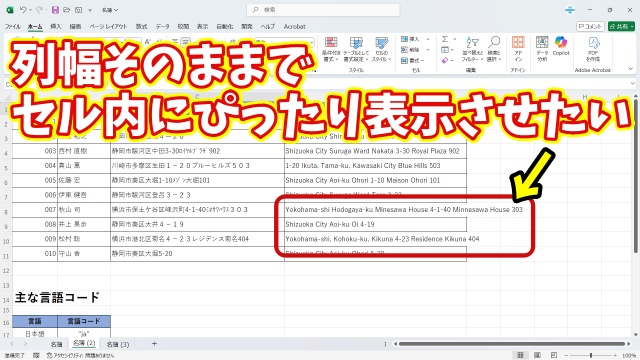This screenshot has height=360, width=640.
Task: Expand the Delete cells dropdown arrow
Action: tap(428, 50)
